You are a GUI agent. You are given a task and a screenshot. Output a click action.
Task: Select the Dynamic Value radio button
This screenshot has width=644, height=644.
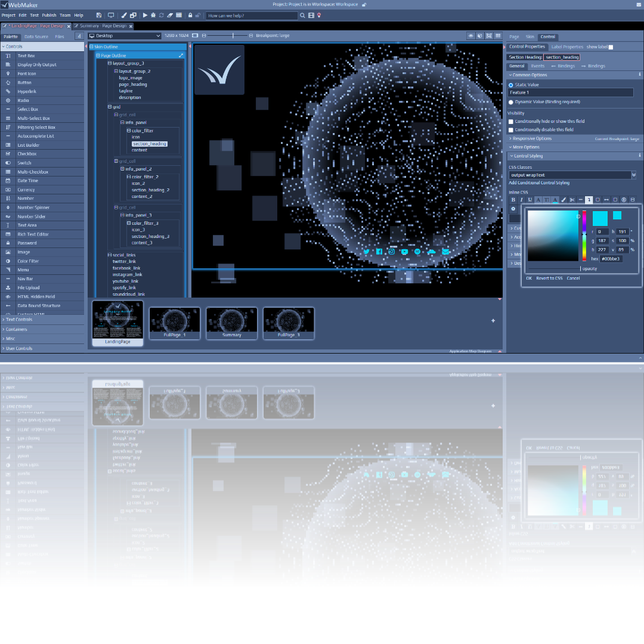pos(511,100)
